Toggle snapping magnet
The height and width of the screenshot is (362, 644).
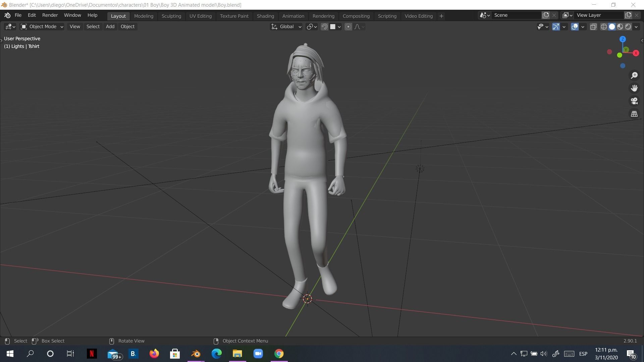324,27
